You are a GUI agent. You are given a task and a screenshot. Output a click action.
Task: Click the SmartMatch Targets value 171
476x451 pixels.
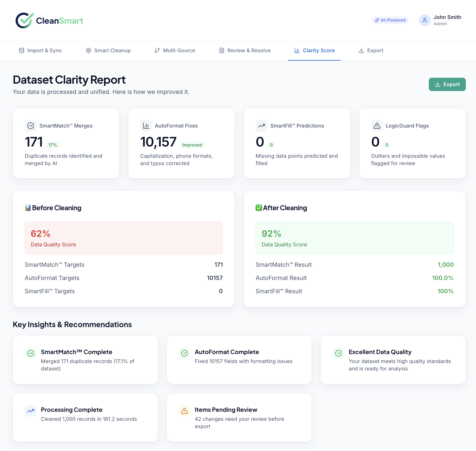click(x=219, y=265)
